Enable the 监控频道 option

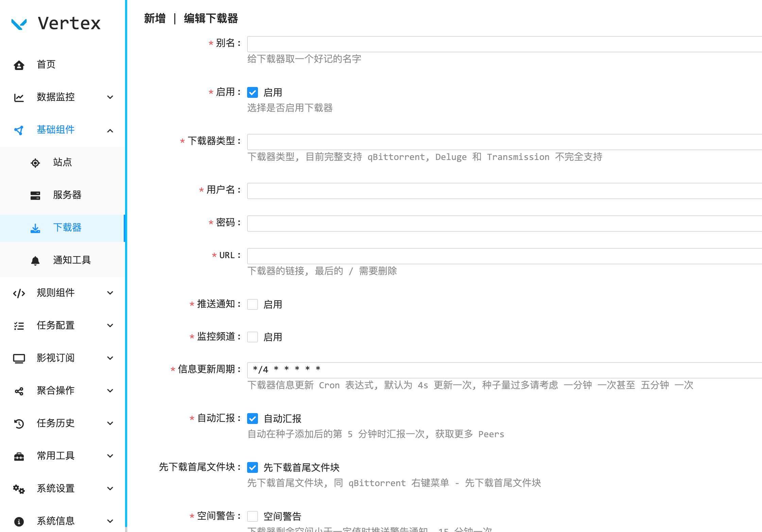point(253,337)
